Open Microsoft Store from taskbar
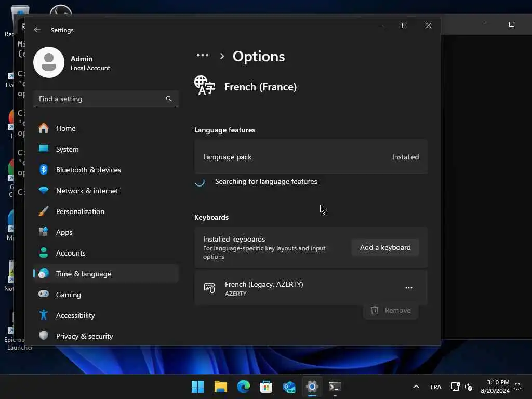Viewport: 532px width, 399px height. (267, 387)
